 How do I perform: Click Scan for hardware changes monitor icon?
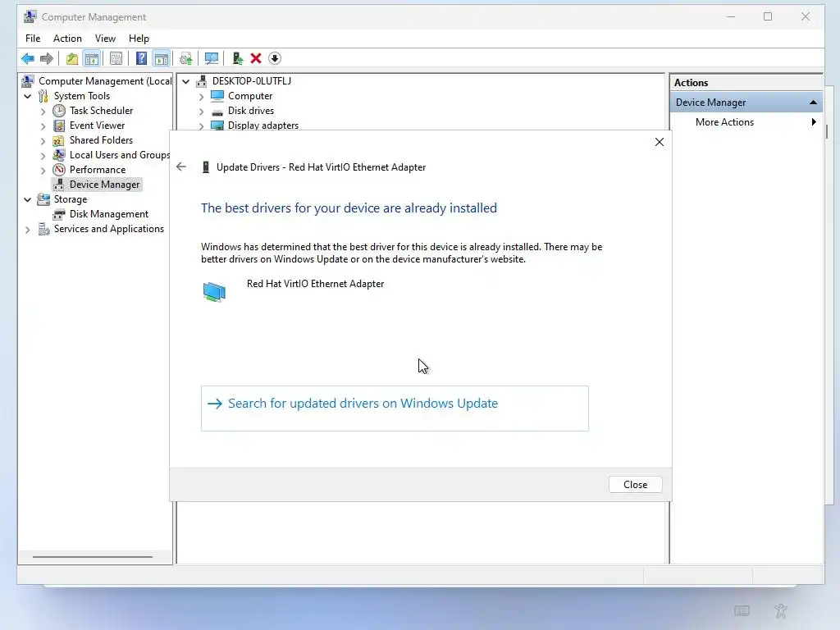[212, 58]
